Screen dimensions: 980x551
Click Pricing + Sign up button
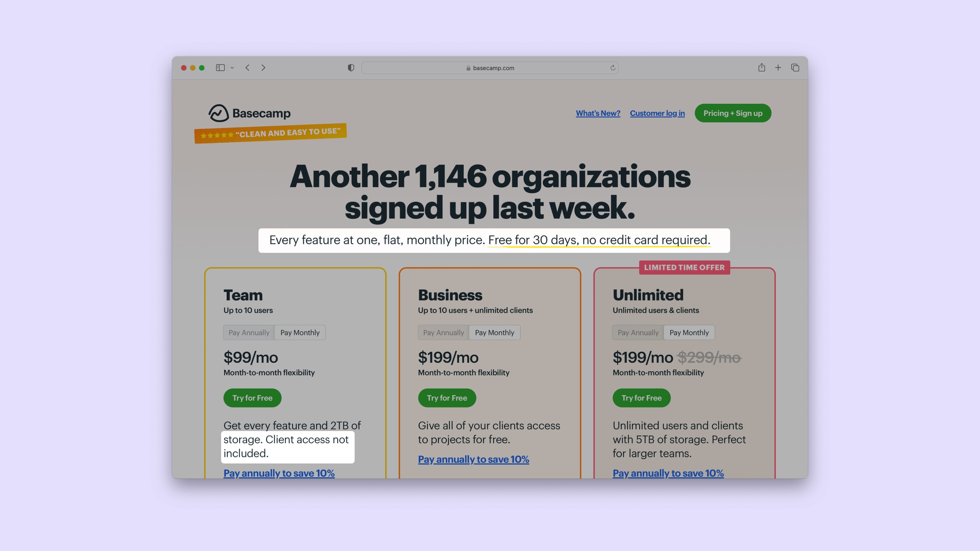pyautogui.click(x=732, y=113)
